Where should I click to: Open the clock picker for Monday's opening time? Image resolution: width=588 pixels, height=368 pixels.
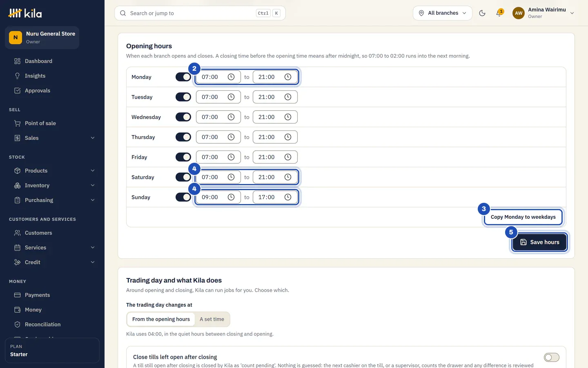(231, 77)
